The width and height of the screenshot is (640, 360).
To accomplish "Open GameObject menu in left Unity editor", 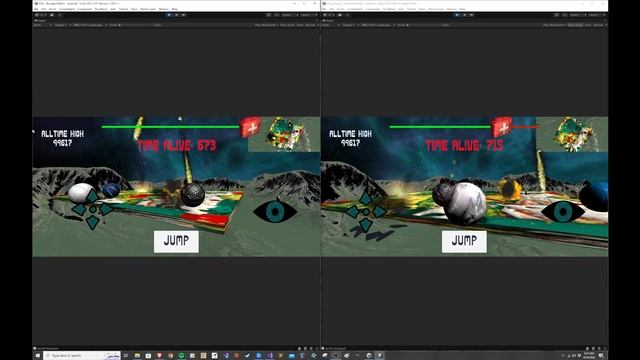I will pyautogui.click(x=67, y=9).
